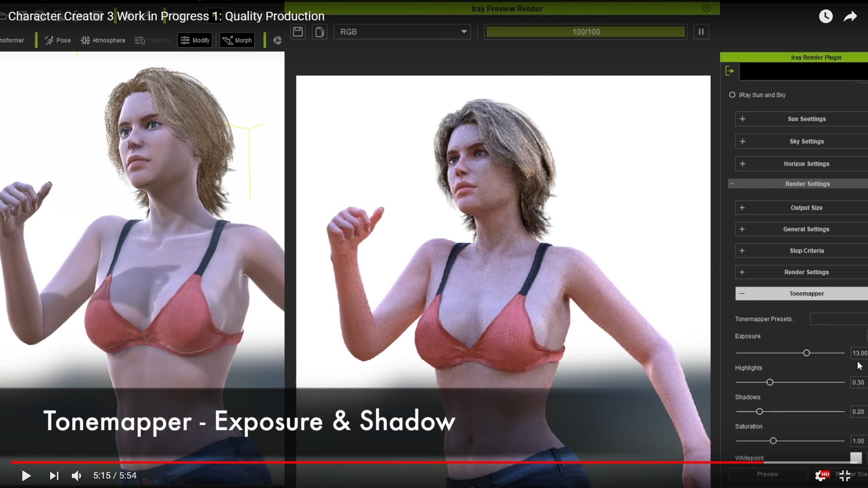This screenshot has height=488, width=868.
Task: Close the Iray Preview Render window
Action: tap(707, 8)
